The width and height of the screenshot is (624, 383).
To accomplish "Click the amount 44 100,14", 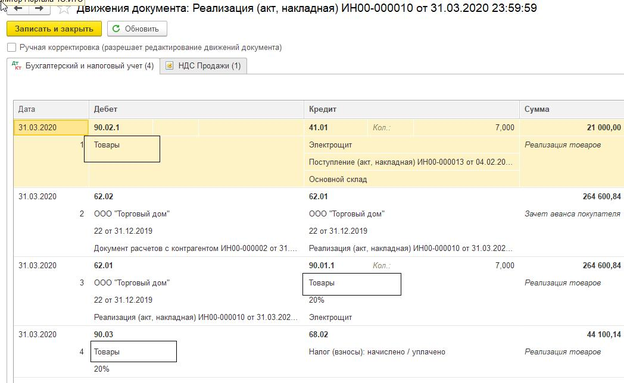I will pos(604,334).
